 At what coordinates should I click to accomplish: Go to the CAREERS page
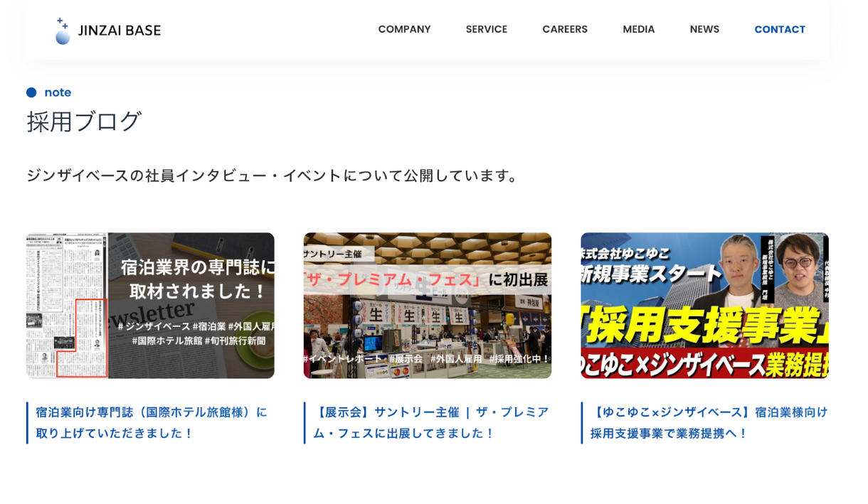coord(565,29)
